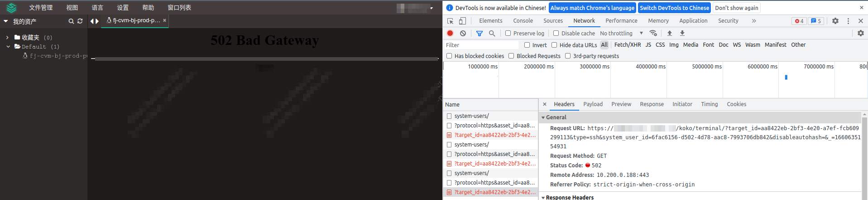Close the fj-cvm-bj-prod terminal tab

165,20
